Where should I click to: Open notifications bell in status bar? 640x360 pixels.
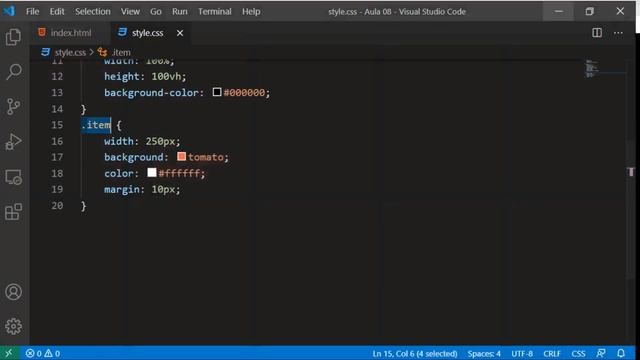pos(621,353)
